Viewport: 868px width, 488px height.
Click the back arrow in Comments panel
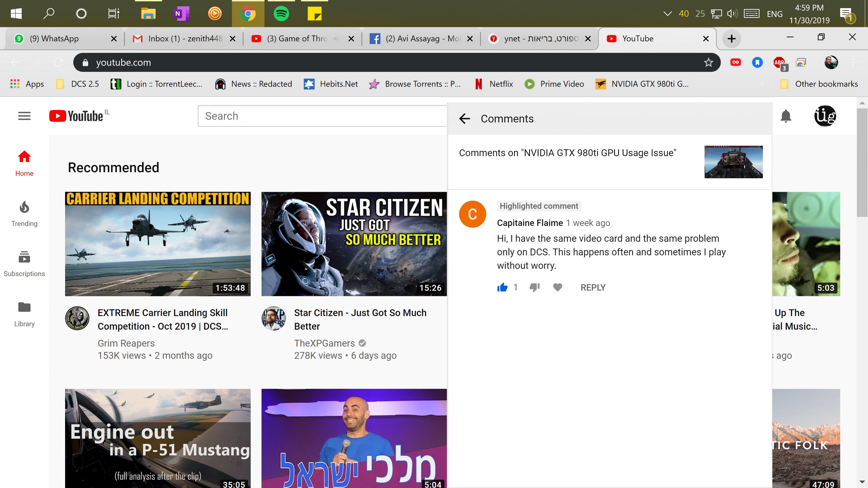click(x=464, y=118)
